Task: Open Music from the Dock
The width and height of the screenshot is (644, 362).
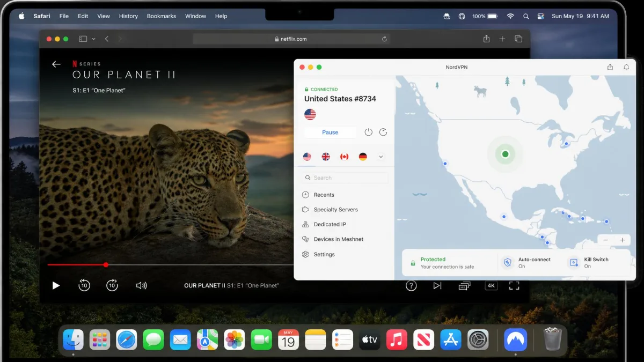Action: coord(397,339)
